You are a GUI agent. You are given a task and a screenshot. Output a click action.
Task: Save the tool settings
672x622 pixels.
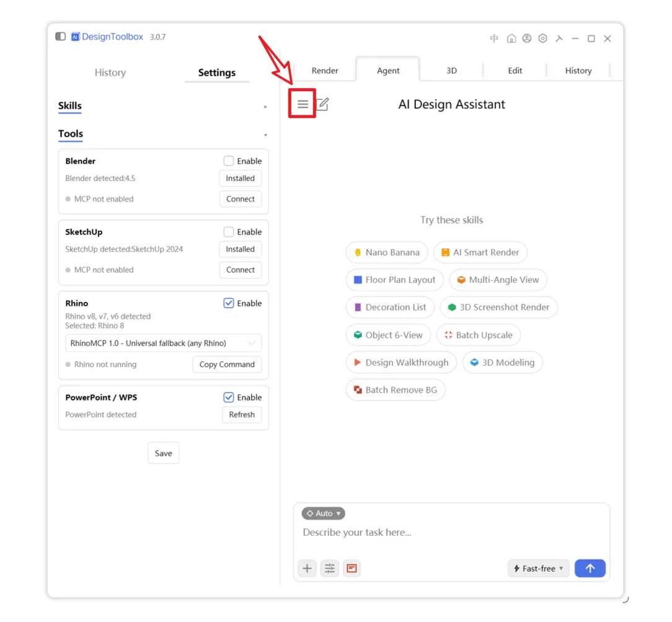click(x=163, y=453)
